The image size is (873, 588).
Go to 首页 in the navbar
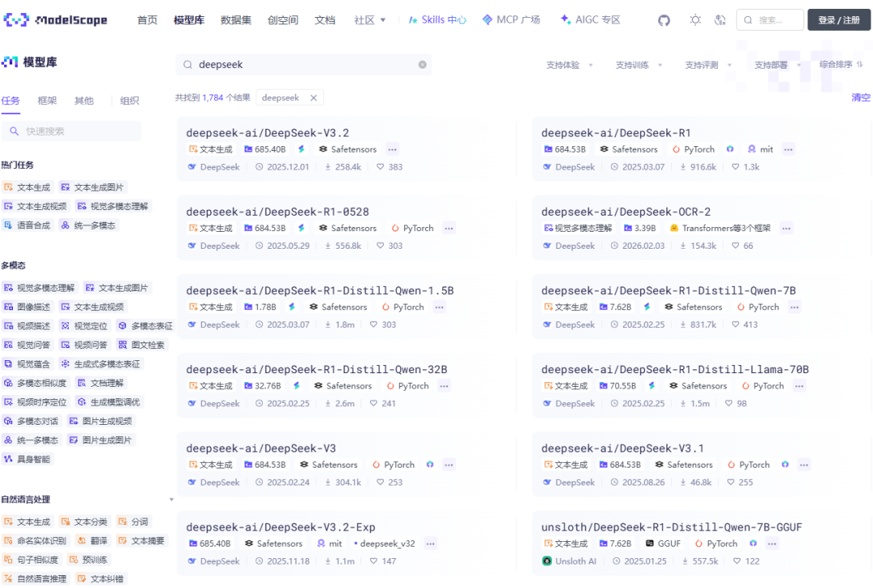pos(147,20)
